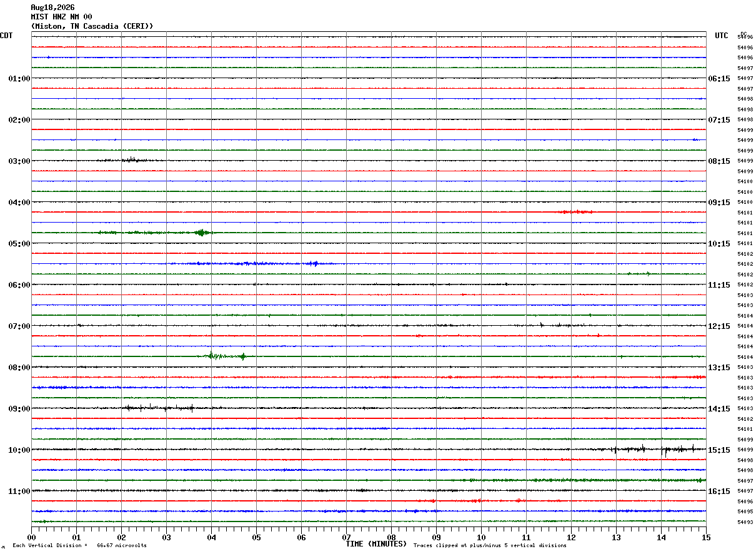Click minute 15 on the time axis
The image size is (756, 554).
click(706, 537)
